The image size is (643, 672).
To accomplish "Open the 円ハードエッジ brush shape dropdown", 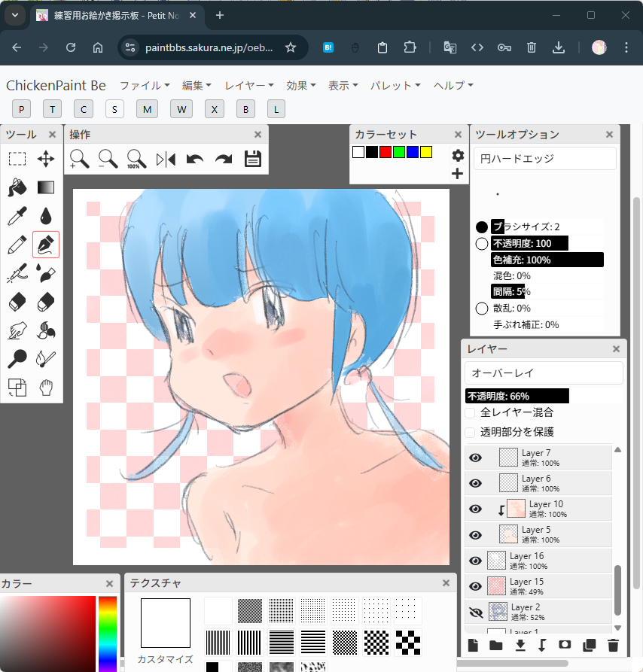I will pos(544,159).
